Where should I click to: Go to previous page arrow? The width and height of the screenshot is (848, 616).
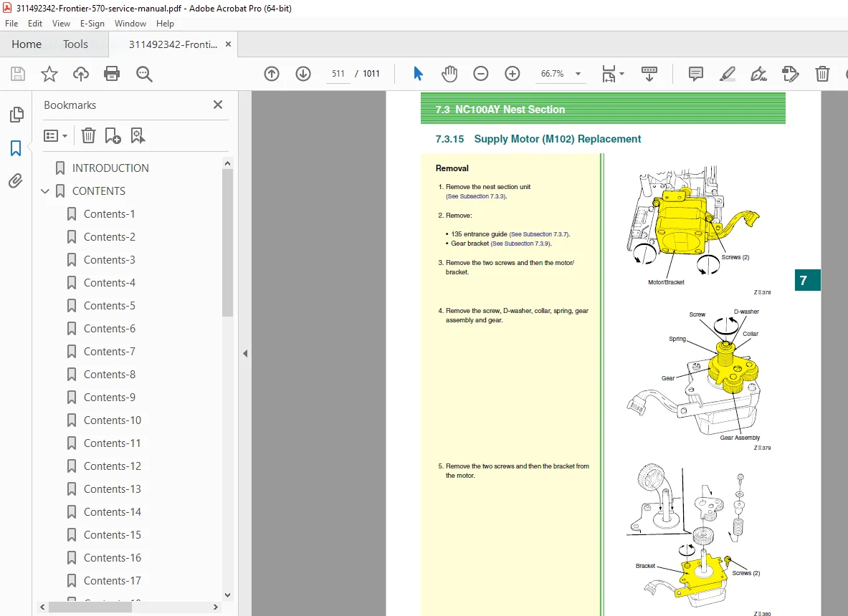pos(272,74)
